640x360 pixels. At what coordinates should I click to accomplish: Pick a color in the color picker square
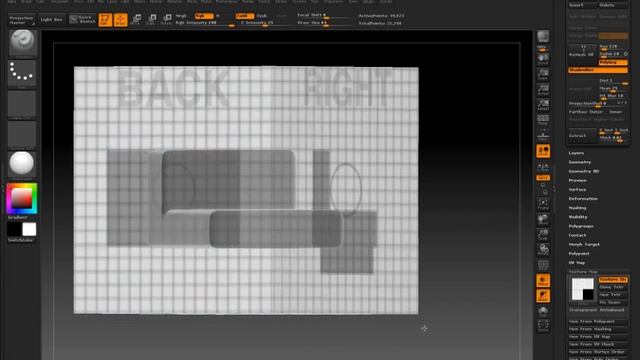pyautogui.click(x=22, y=198)
